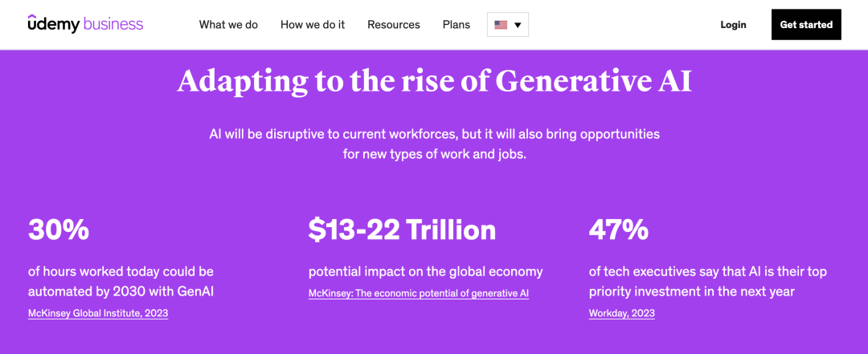Click the AI will be disruptive paragraph
Screen dimensions: 868x354
pos(434,144)
